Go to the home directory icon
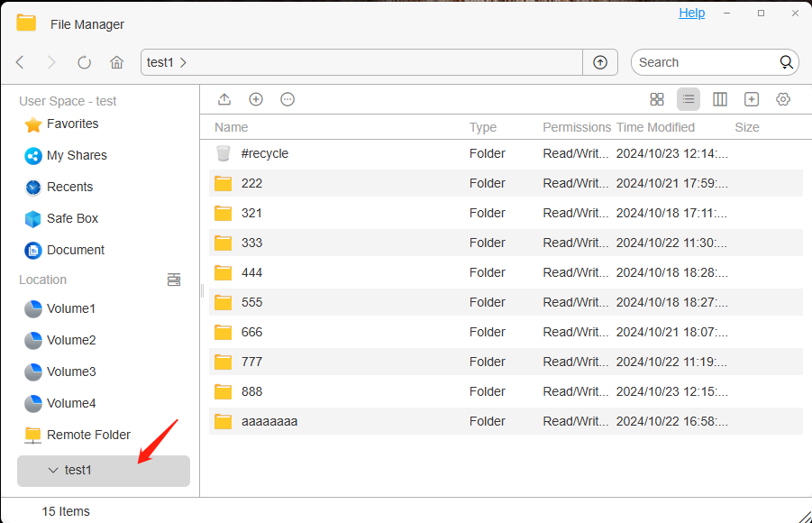This screenshot has width=812, height=523. [116, 63]
